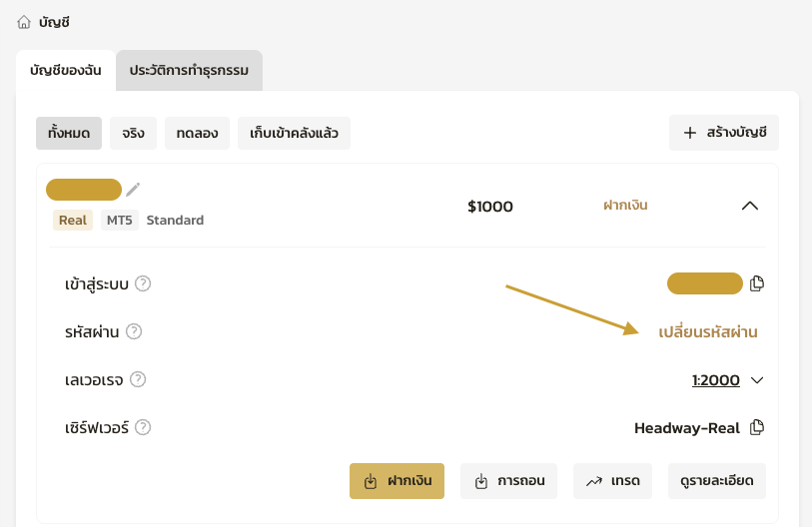The image size is (812, 527).
Task: Copy the login number with copy icon
Action: 757,283
